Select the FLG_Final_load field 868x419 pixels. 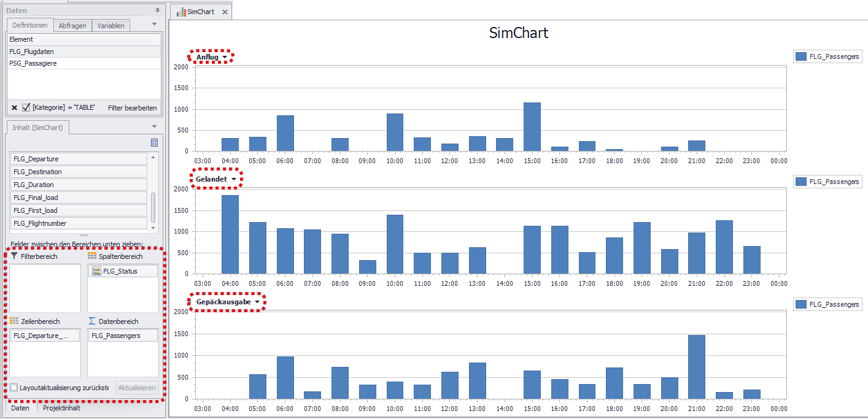79,198
